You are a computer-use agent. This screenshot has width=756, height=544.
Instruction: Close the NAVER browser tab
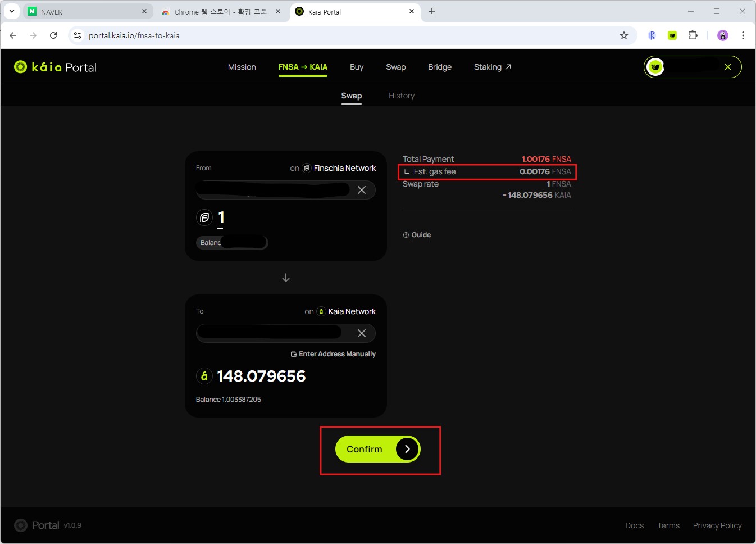click(x=144, y=11)
